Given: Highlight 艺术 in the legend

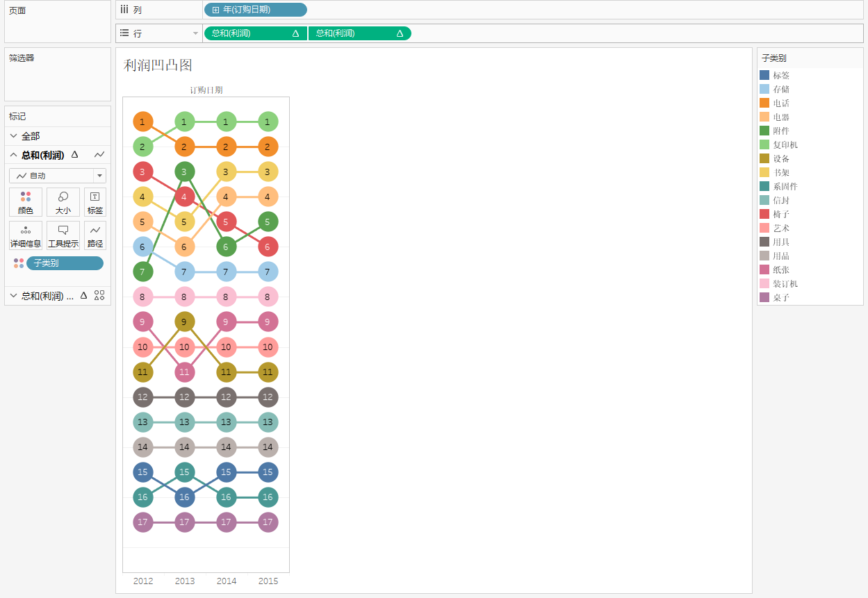Looking at the screenshot, I should click(x=781, y=228).
